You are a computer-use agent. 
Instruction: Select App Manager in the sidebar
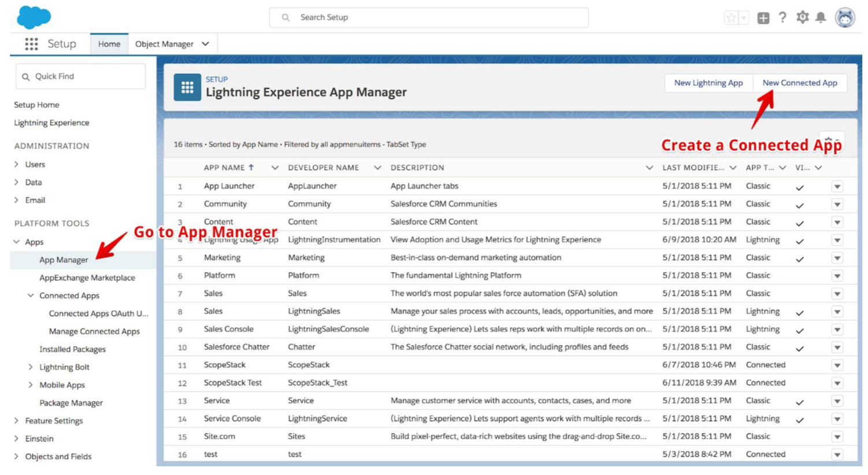pos(64,260)
